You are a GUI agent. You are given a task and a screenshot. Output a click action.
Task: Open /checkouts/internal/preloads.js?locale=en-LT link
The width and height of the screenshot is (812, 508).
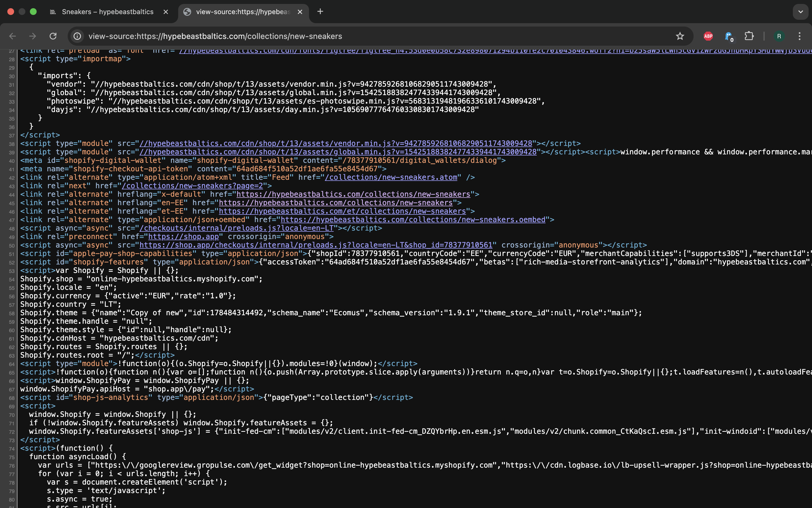(x=237, y=228)
